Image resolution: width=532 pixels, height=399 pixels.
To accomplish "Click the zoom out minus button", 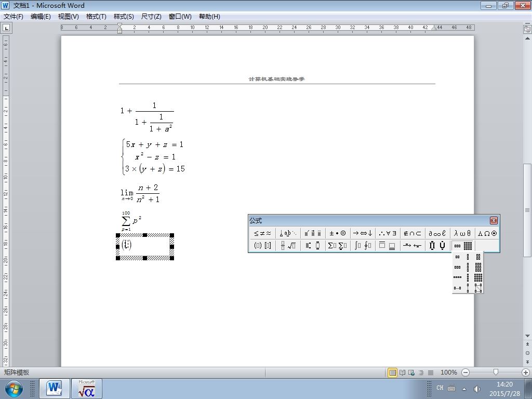I will 465,373.
